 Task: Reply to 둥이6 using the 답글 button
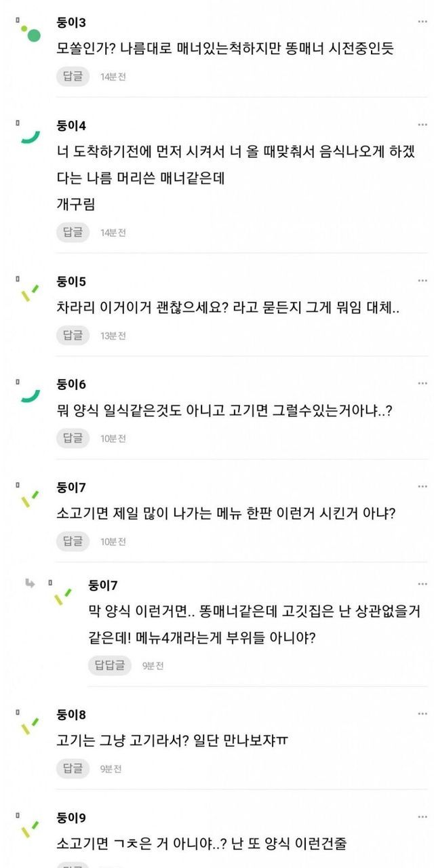(x=73, y=438)
